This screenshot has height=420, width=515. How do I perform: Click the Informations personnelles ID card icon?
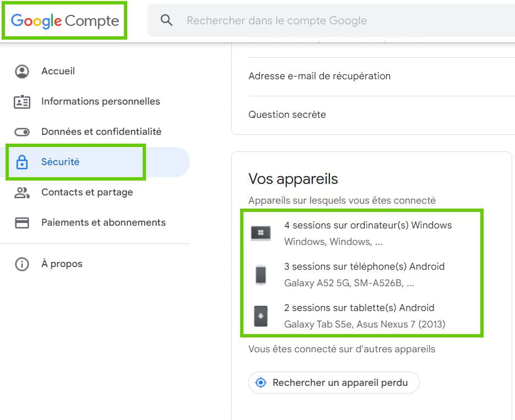(x=22, y=102)
